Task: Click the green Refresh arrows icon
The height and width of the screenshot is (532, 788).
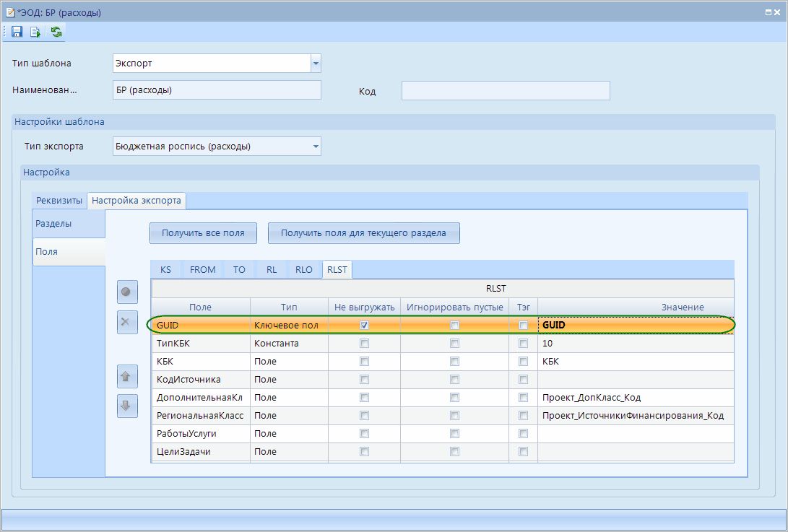Action: tap(56, 32)
